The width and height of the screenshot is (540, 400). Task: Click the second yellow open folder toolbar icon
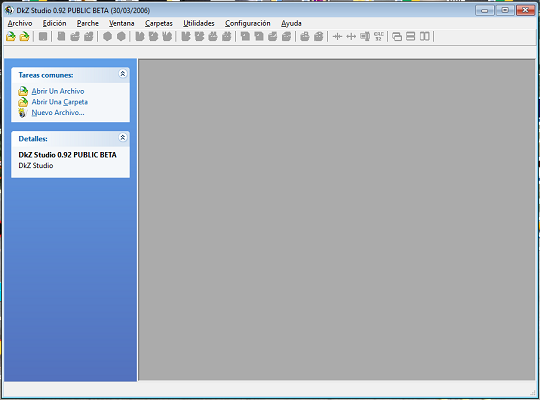tap(24, 37)
